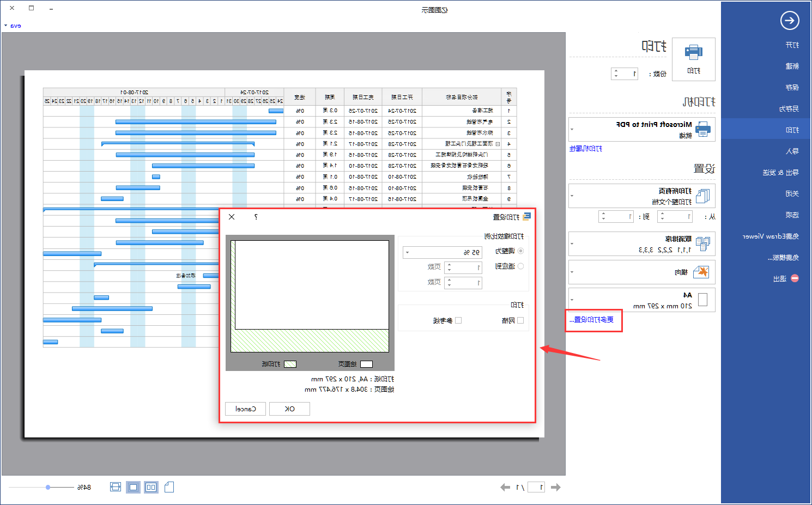Increase copies with the 份数 up arrow
Screen dimensions: 812x505
click(x=616, y=71)
